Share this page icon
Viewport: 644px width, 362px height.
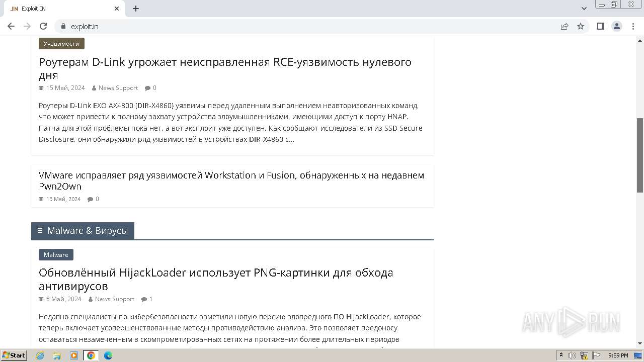565,26
